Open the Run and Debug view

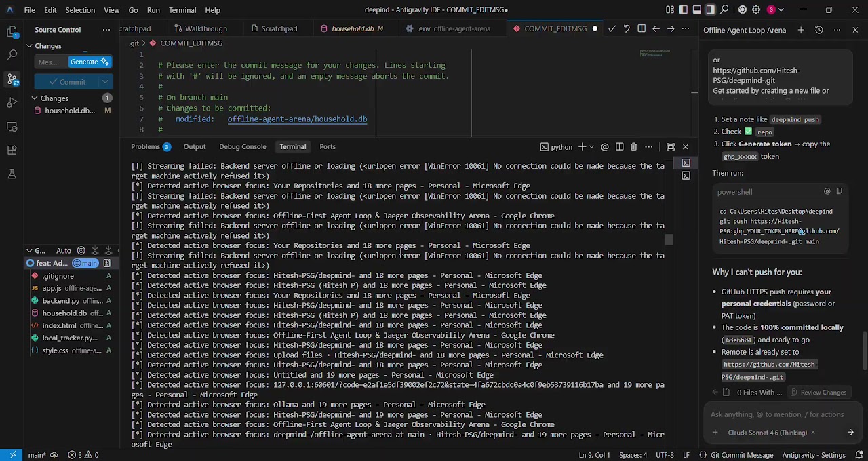click(x=12, y=102)
